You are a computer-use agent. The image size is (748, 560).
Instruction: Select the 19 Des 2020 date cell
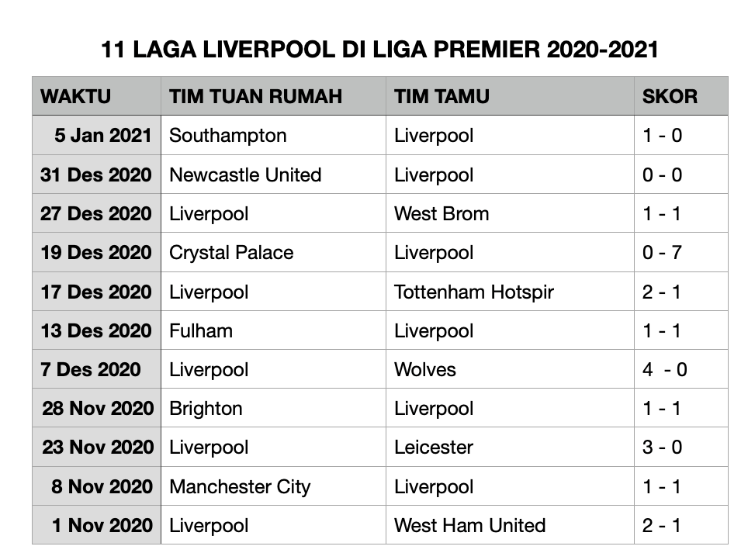click(x=96, y=253)
